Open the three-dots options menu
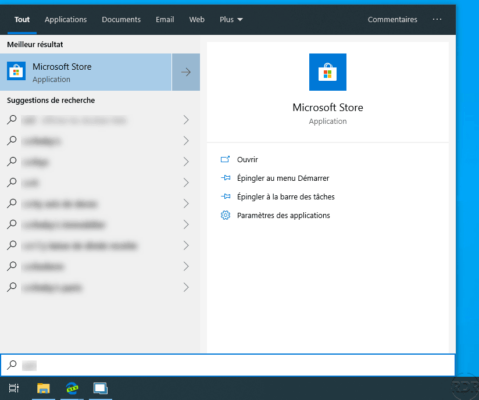This screenshot has width=479, height=400. pyautogui.click(x=437, y=19)
